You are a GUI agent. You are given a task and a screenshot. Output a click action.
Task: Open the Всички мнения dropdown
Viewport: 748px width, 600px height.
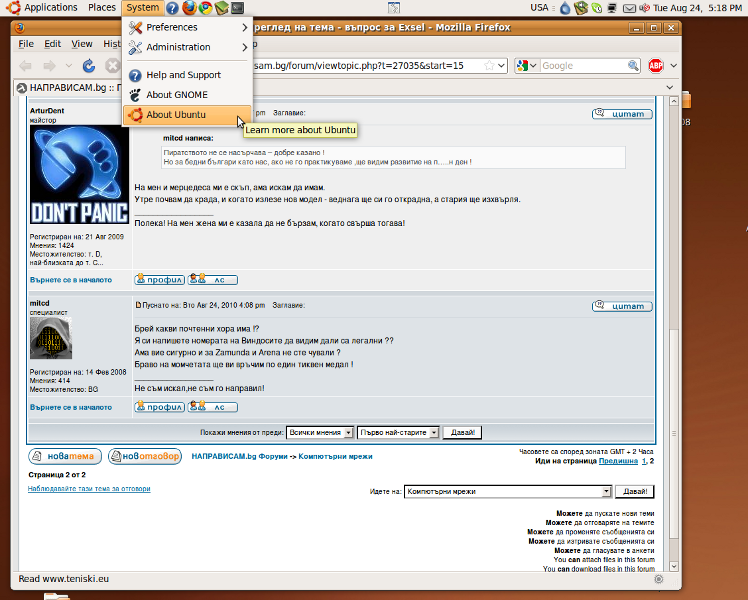click(320, 433)
